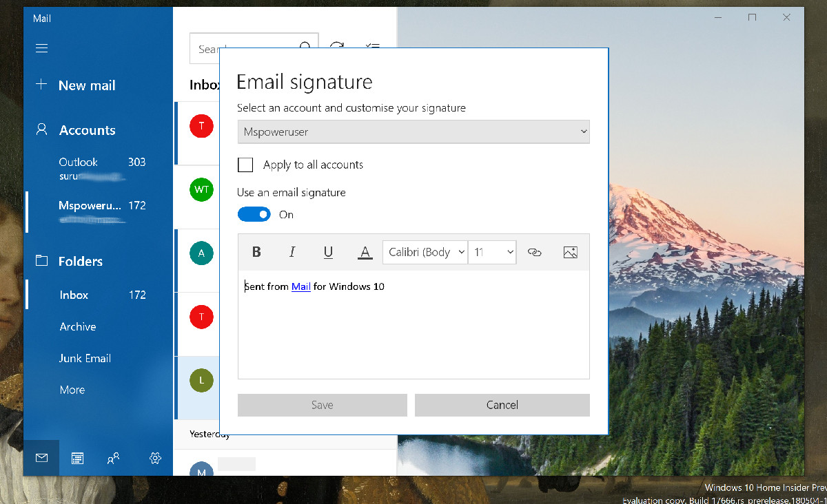Compose with New mail
The height and width of the screenshot is (504, 827).
click(87, 85)
